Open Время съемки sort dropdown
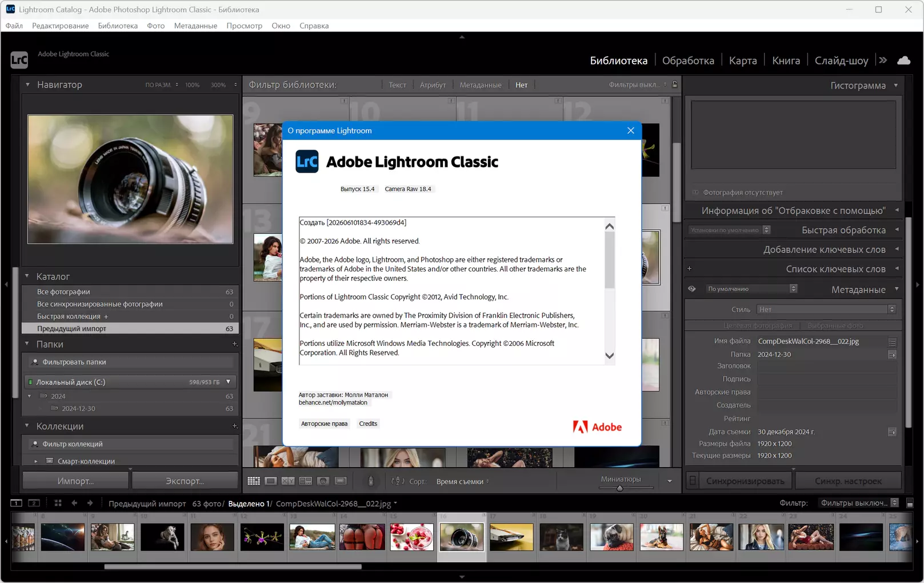 (463, 481)
